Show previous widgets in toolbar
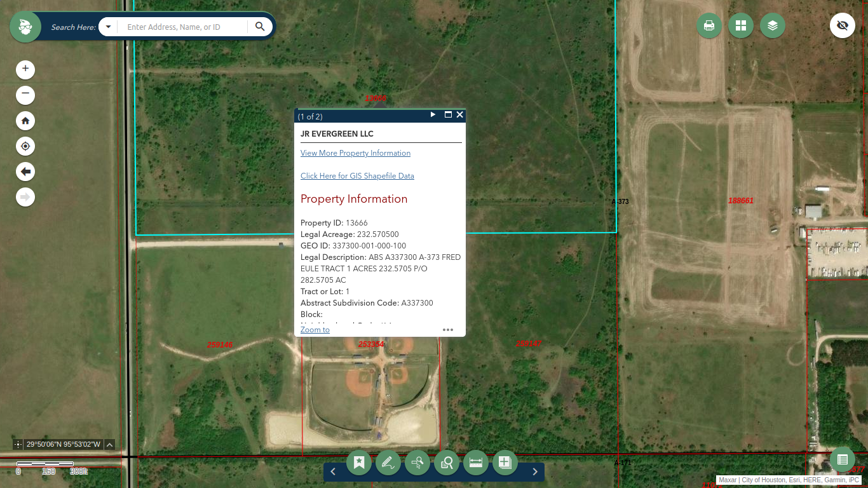The width and height of the screenshot is (868, 488). (333, 471)
